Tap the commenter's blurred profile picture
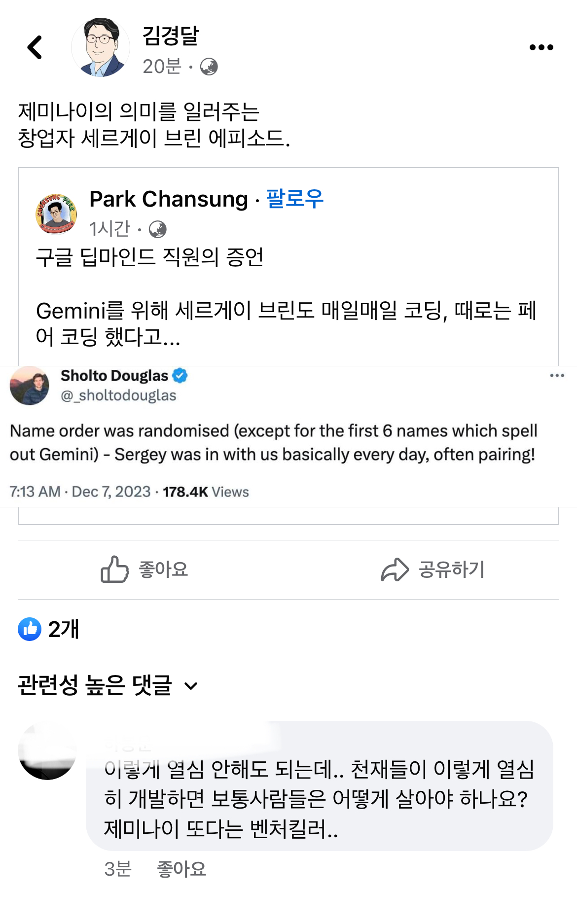 (47, 750)
